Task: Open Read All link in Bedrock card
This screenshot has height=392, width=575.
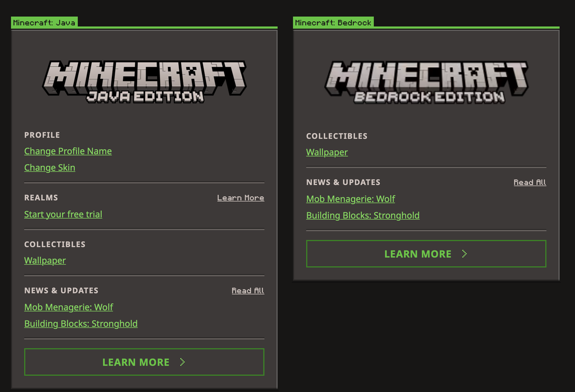Action: 530,182
